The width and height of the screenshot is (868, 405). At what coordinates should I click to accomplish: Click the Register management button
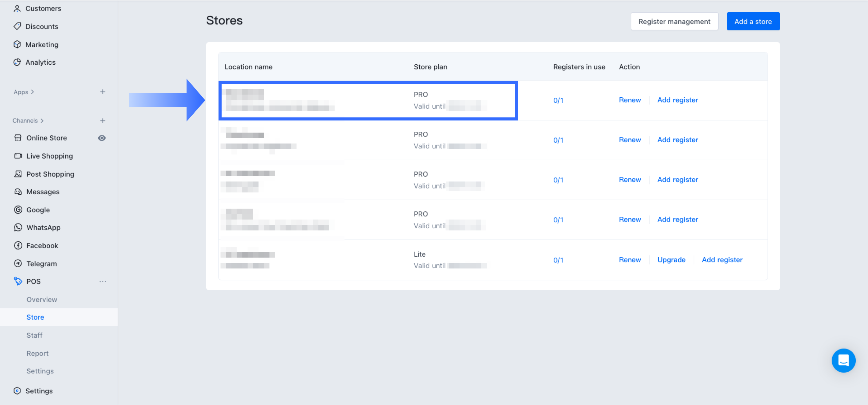pos(674,21)
